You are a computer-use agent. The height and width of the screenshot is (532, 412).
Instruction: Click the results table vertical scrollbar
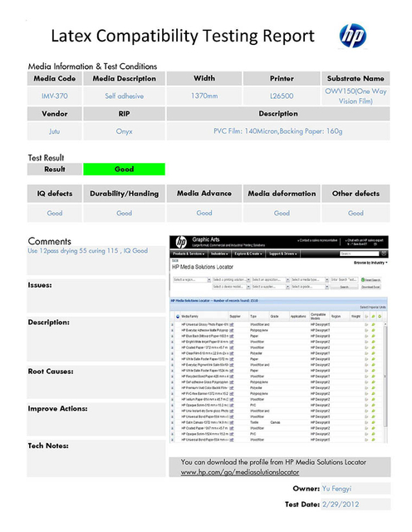(385, 377)
